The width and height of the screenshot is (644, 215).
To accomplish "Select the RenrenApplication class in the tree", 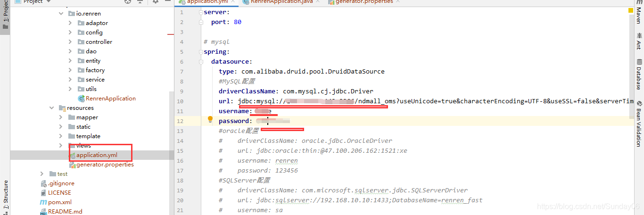I will point(107,99).
